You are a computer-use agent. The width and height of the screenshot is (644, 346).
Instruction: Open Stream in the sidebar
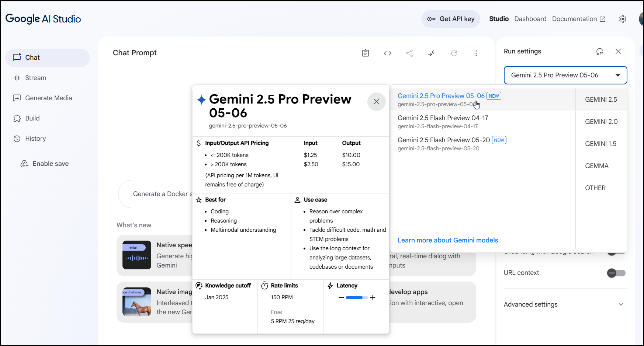tap(48, 78)
